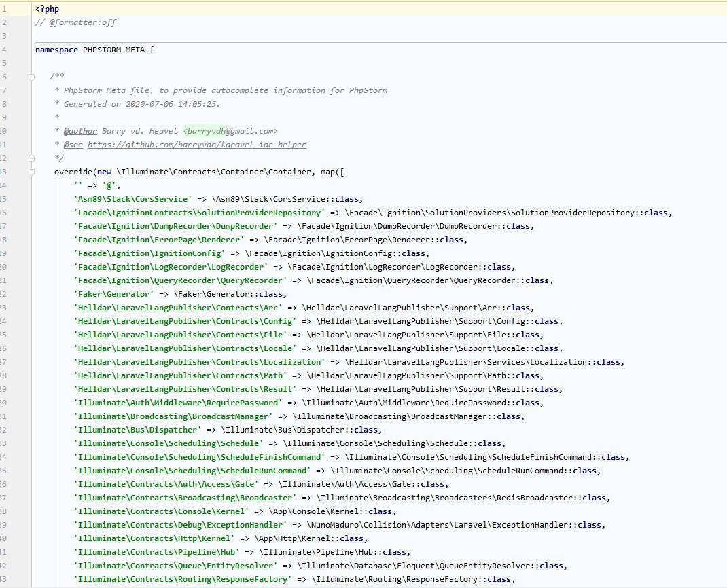Viewport: 727px width, 588px height.
Task: Click the 'PhpStorm Meta file' comment line
Action: pos(226,90)
